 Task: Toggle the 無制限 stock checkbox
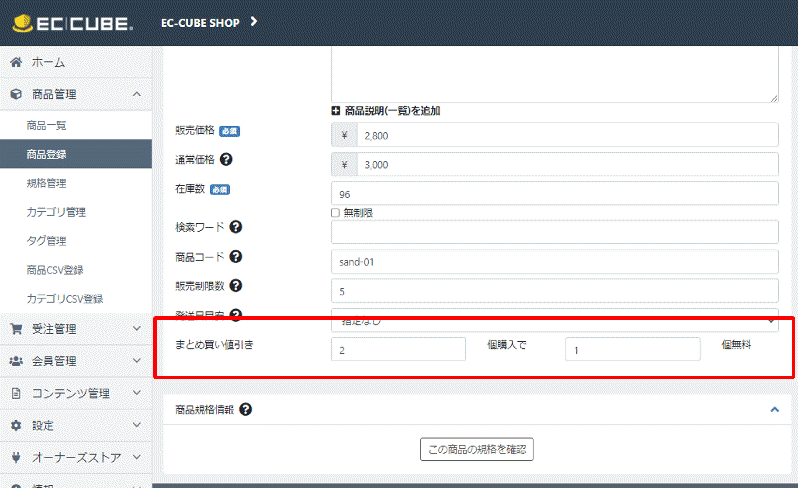336,213
